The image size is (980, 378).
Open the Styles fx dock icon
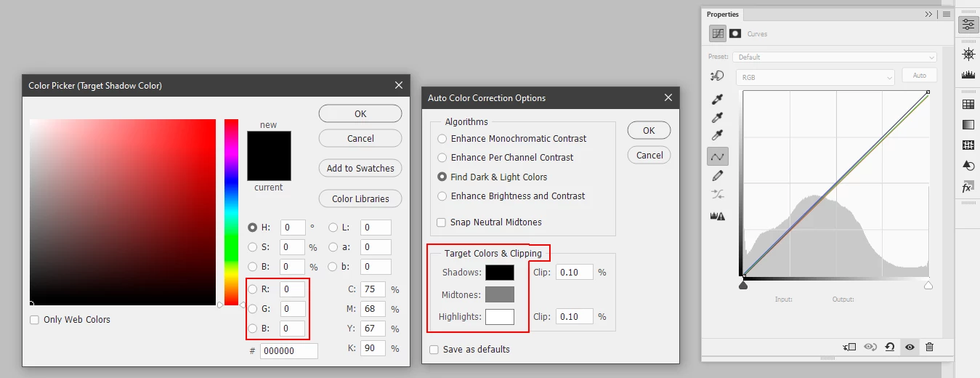click(968, 188)
